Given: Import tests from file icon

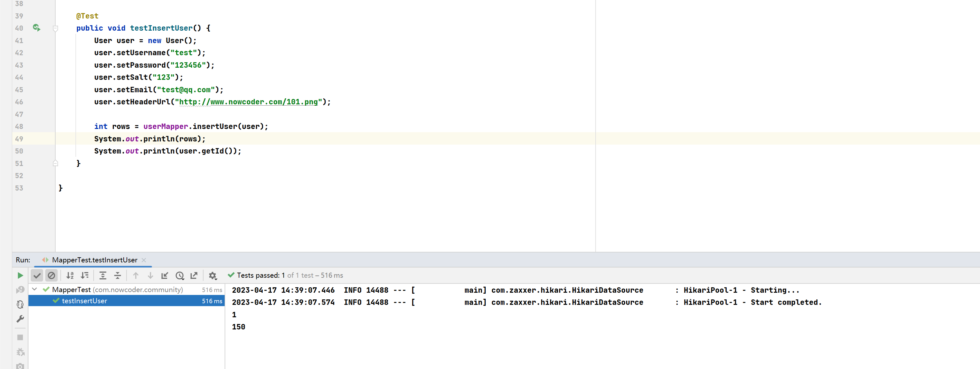Looking at the screenshot, I should [x=165, y=275].
